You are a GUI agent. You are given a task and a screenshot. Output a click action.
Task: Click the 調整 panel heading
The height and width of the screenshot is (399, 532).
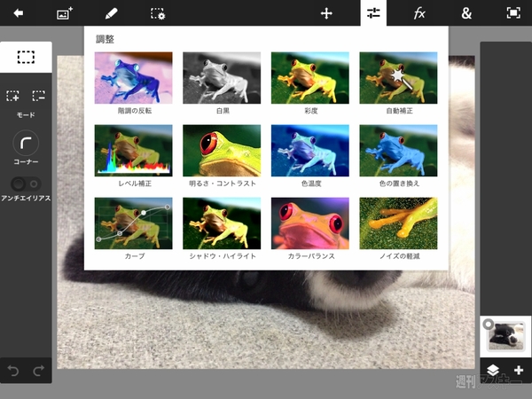click(105, 39)
